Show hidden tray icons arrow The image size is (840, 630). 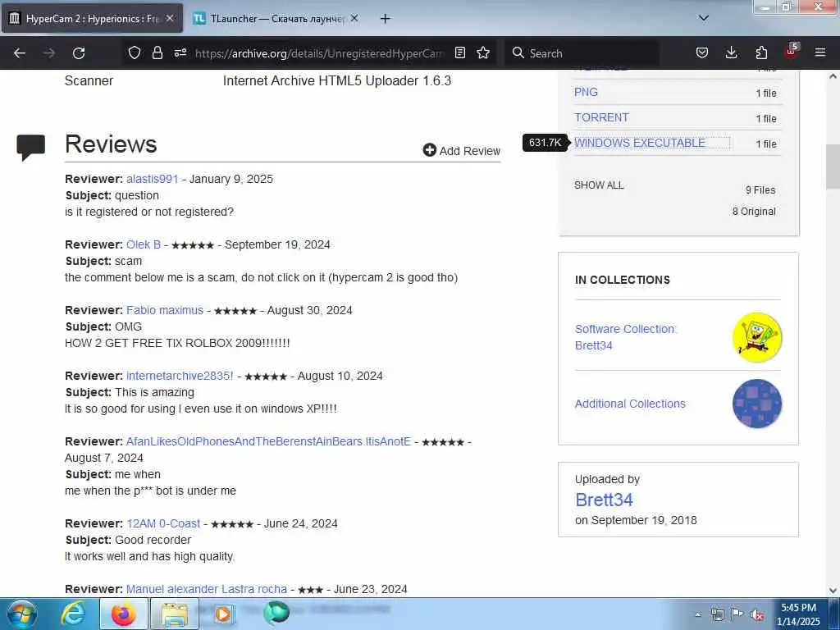point(697,614)
